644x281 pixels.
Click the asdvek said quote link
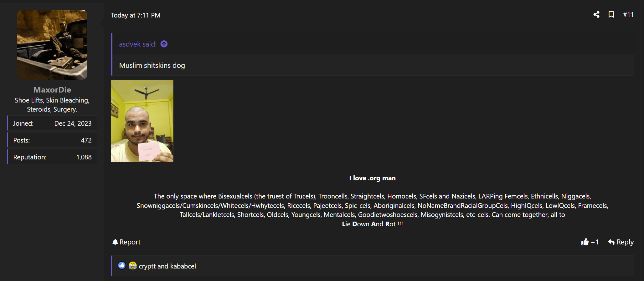coord(138,44)
